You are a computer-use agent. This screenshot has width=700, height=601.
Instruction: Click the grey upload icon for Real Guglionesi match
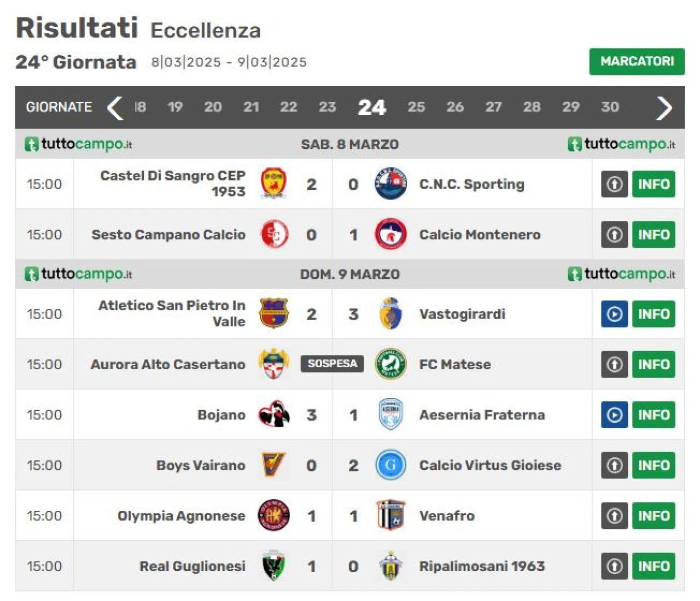614,566
